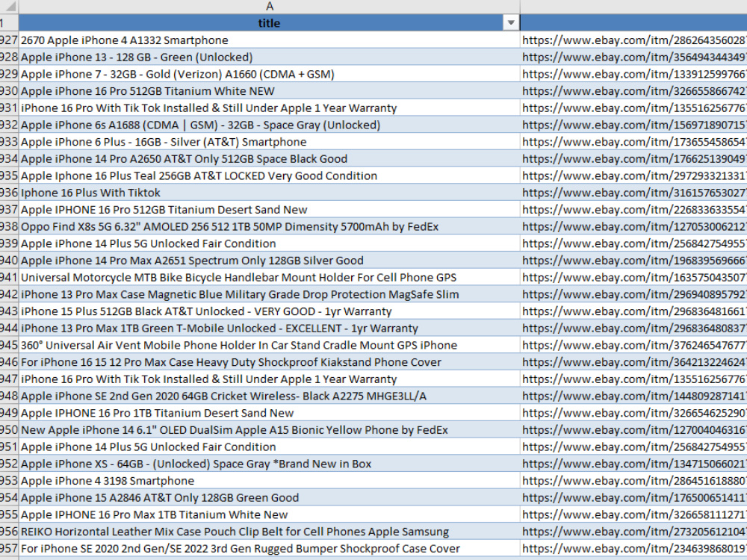Select URL cell containing itm/196839569666
Image resolution: width=747 pixels, height=560 pixels.
click(x=633, y=261)
